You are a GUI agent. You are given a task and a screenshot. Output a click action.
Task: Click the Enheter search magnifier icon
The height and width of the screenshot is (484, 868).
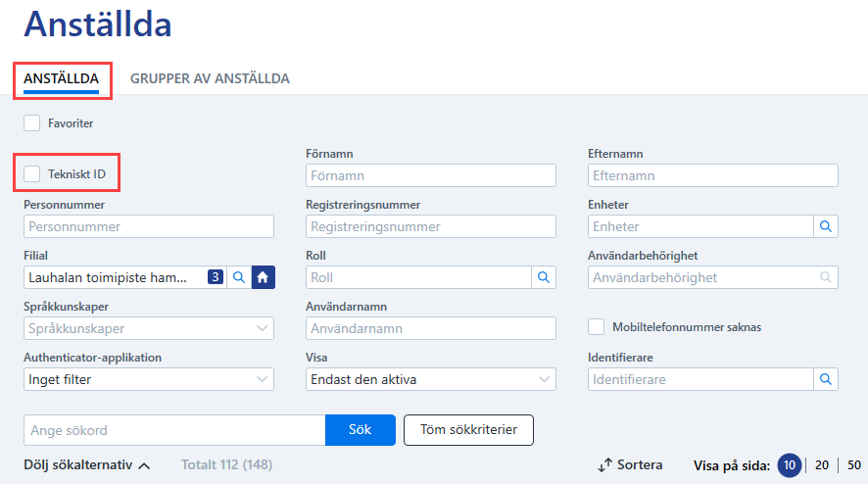(825, 226)
